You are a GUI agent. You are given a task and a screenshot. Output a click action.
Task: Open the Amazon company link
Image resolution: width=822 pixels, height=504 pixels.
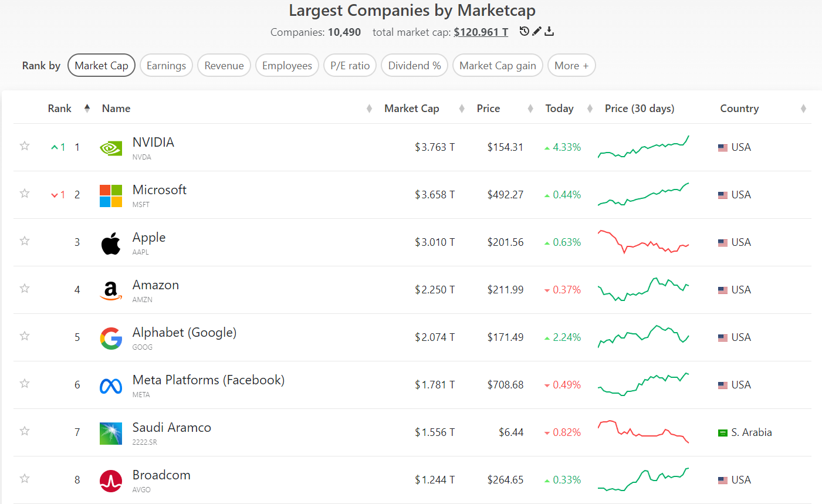155,285
